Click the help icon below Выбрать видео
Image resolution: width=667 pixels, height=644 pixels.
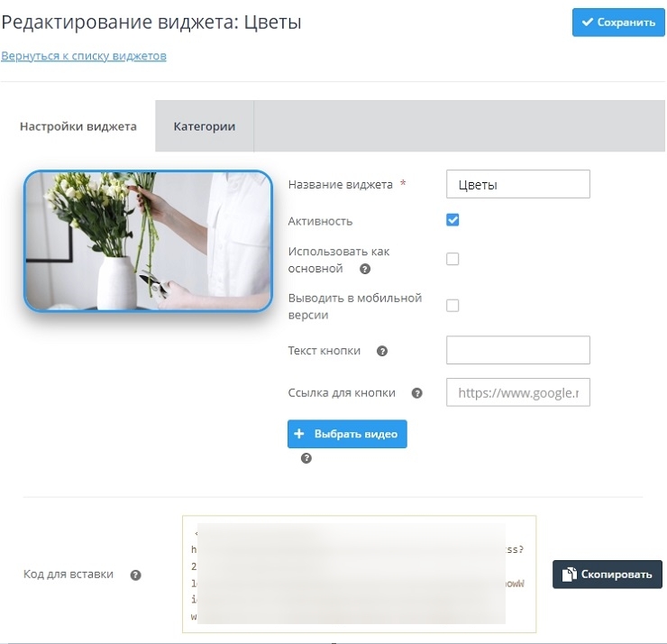(306, 458)
